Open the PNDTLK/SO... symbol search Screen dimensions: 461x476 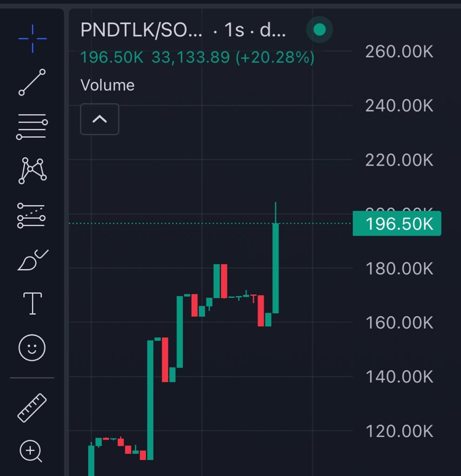(141, 30)
